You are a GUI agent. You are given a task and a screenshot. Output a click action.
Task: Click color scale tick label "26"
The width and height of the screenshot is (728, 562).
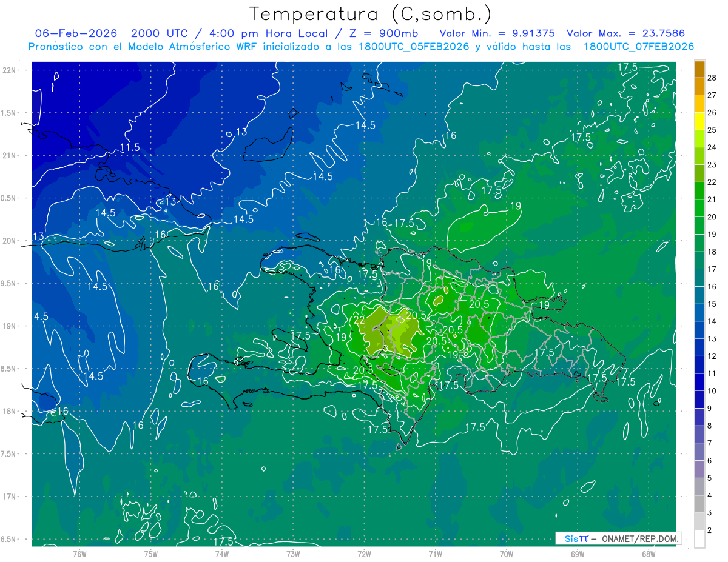(x=712, y=113)
